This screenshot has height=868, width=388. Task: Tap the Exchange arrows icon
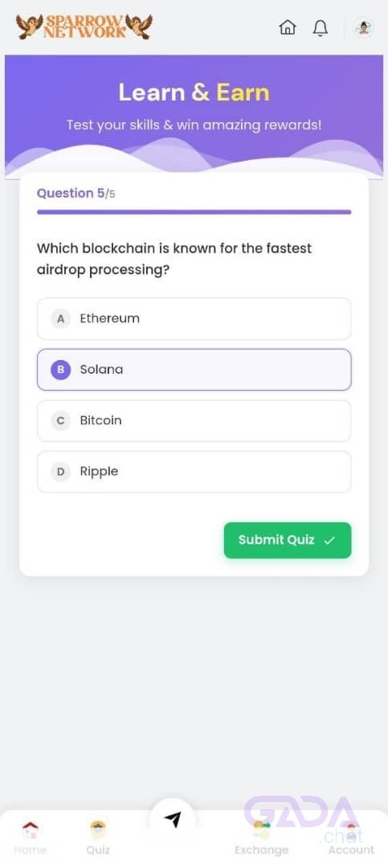tap(261, 829)
